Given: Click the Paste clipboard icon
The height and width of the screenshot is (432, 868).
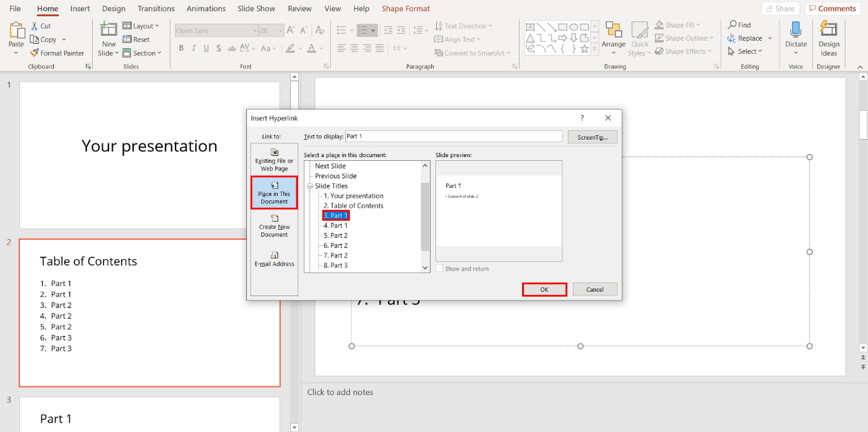Looking at the screenshot, I should pos(16,31).
